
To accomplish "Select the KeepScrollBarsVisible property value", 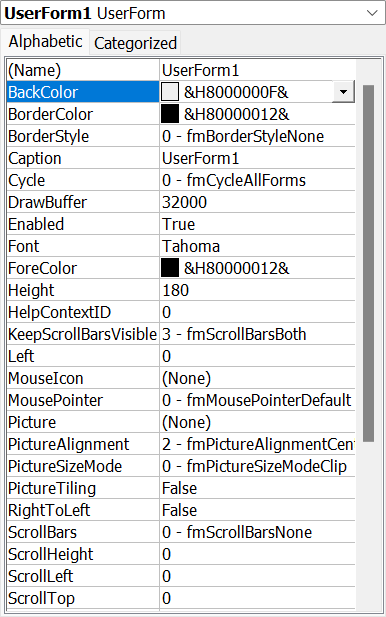I will pyautogui.click(x=257, y=334).
